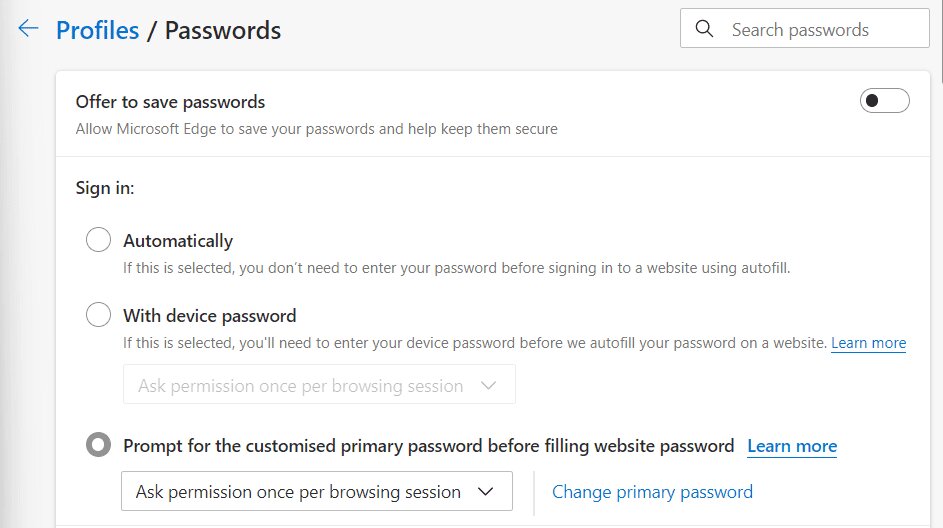Click Change primary password link
943x528 pixels.
[x=653, y=492]
